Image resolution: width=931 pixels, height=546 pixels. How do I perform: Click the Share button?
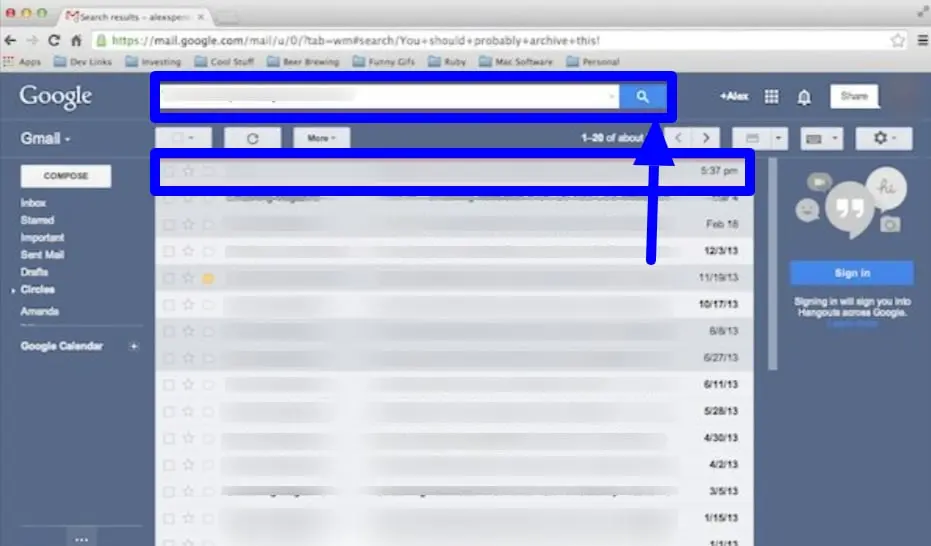pyautogui.click(x=854, y=96)
